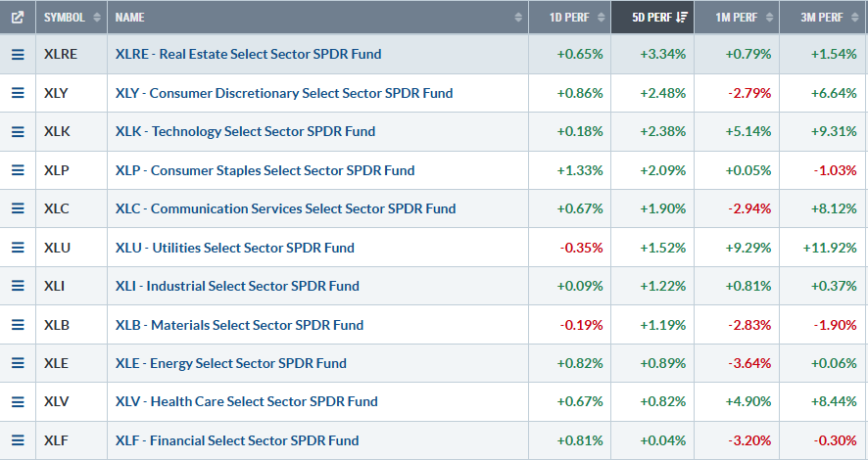Open the hamburger menu for XLK row

(x=18, y=131)
